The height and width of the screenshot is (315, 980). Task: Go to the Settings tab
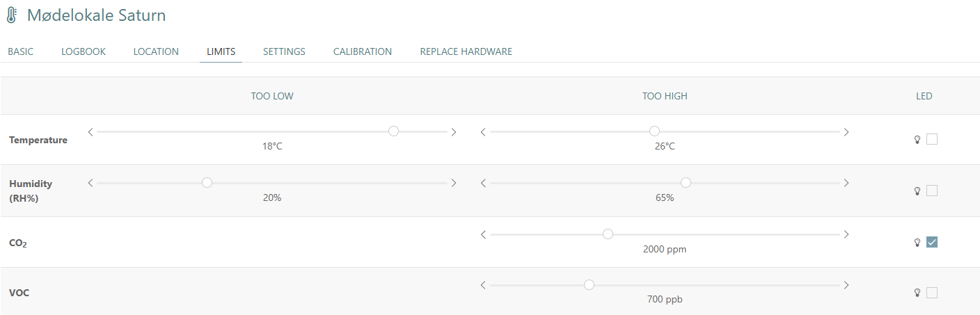(284, 51)
